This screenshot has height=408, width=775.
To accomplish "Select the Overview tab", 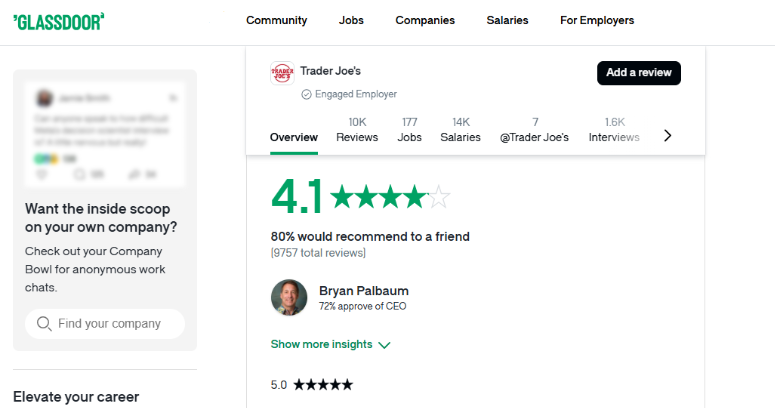I will (x=294, y=137).
